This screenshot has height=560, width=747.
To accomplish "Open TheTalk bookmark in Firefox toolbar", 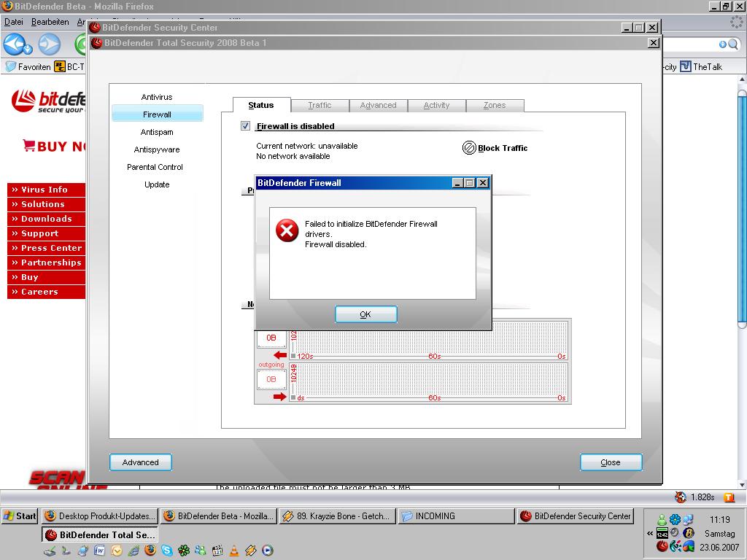I will (x=701, y=66).
